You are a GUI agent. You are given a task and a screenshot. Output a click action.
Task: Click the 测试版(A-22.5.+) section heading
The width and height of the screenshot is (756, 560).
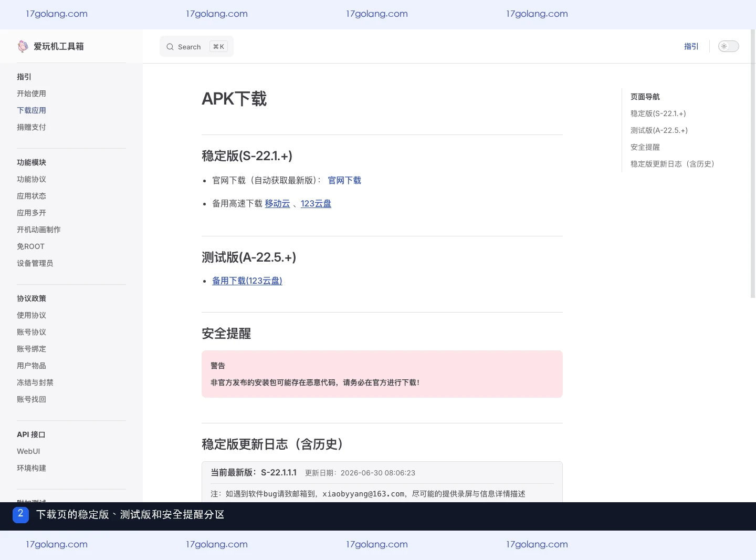[249, 257]
